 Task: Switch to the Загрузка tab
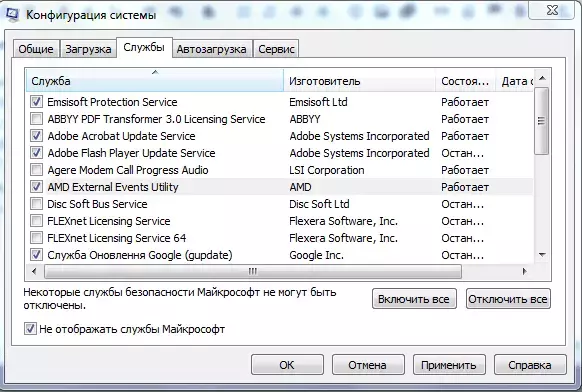[x=88, y=49]
